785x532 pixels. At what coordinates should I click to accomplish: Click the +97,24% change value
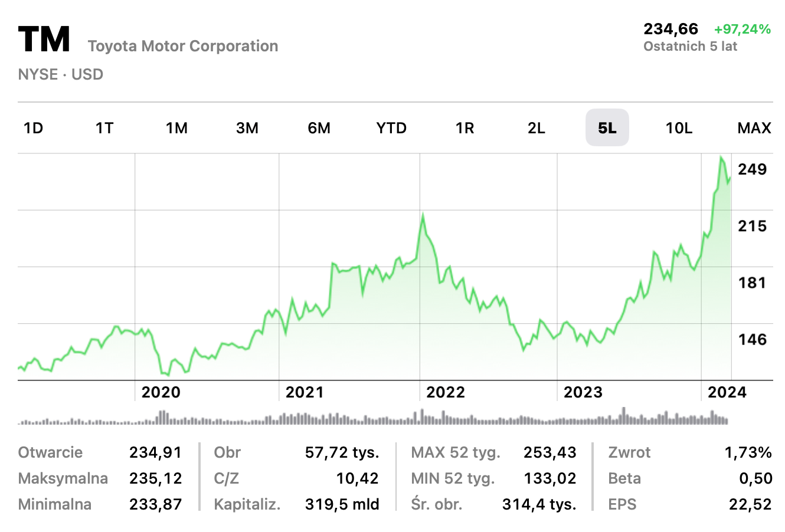click(743, 29)
